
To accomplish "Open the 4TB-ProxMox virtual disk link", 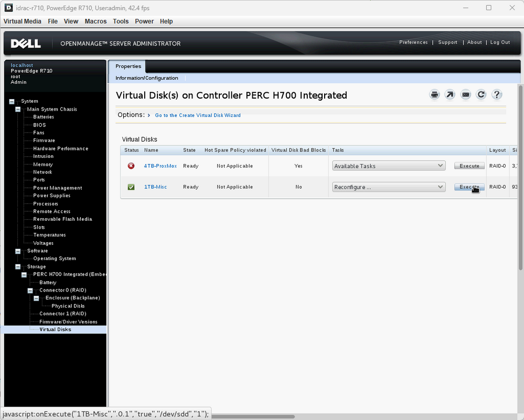I will coord(161,166).
